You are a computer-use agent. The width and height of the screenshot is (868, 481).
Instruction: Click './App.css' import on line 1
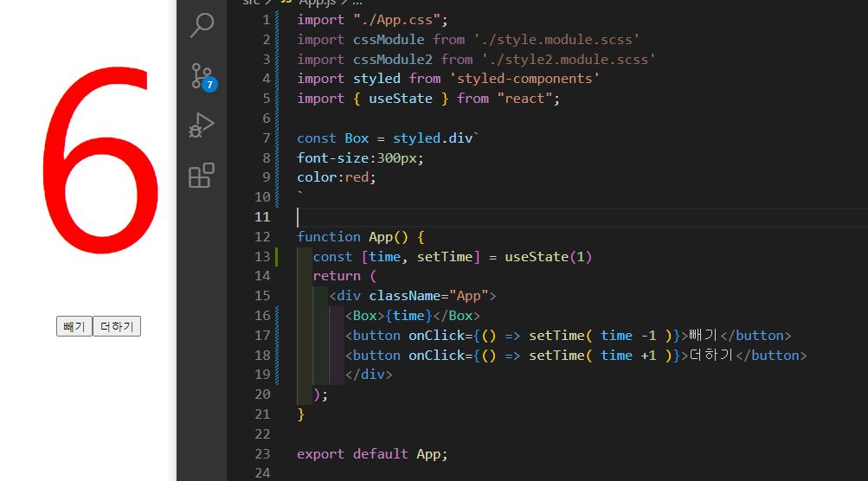click(396, 20)
